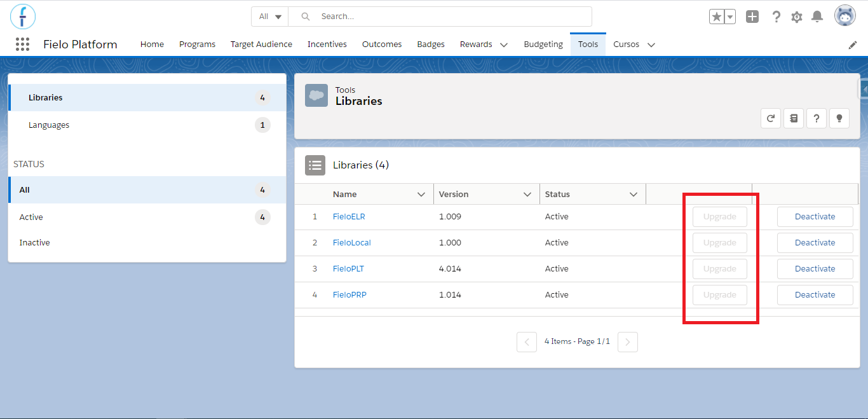
Task: Deactivate the FieloPRP library
Action: pos(815,295)
